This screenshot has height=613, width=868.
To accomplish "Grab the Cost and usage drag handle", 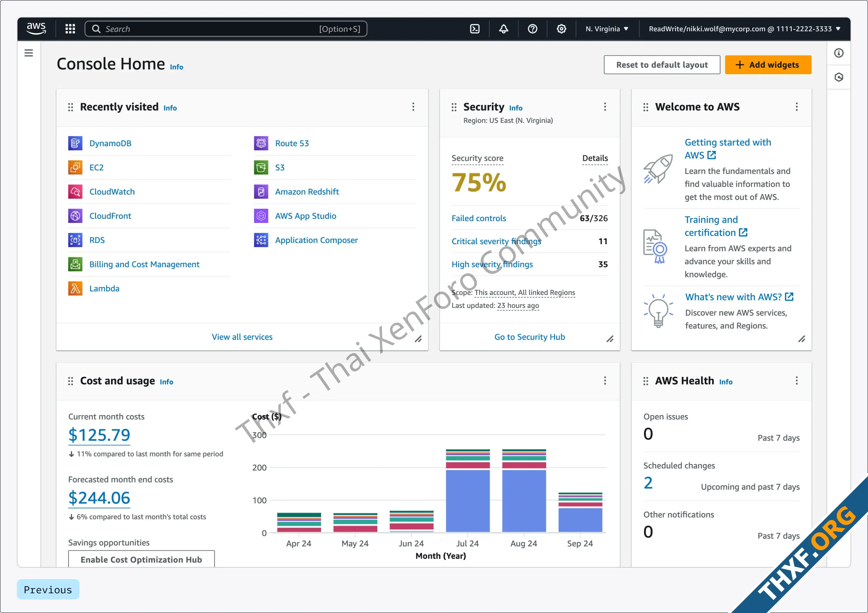I will (70, 381).
